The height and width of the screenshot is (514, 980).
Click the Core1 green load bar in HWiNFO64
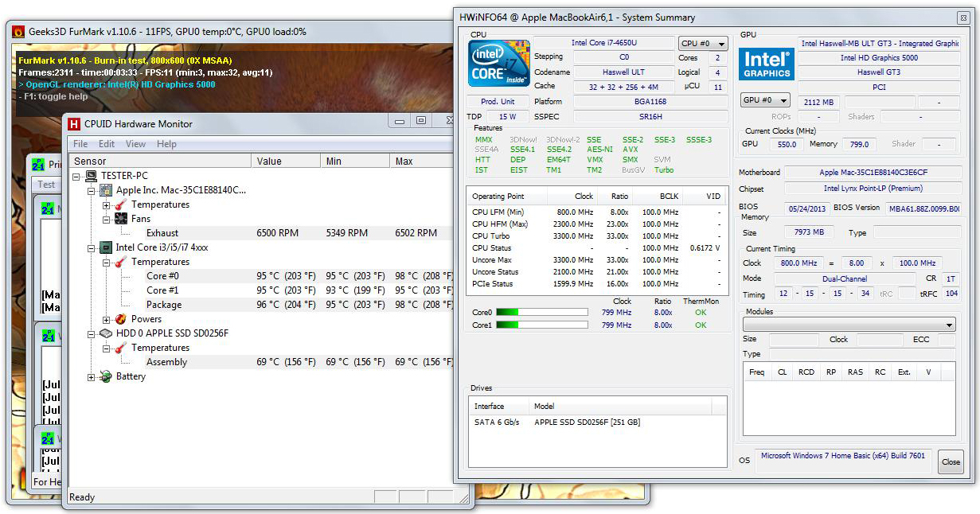pyautogui.click(x=542, y=325)
